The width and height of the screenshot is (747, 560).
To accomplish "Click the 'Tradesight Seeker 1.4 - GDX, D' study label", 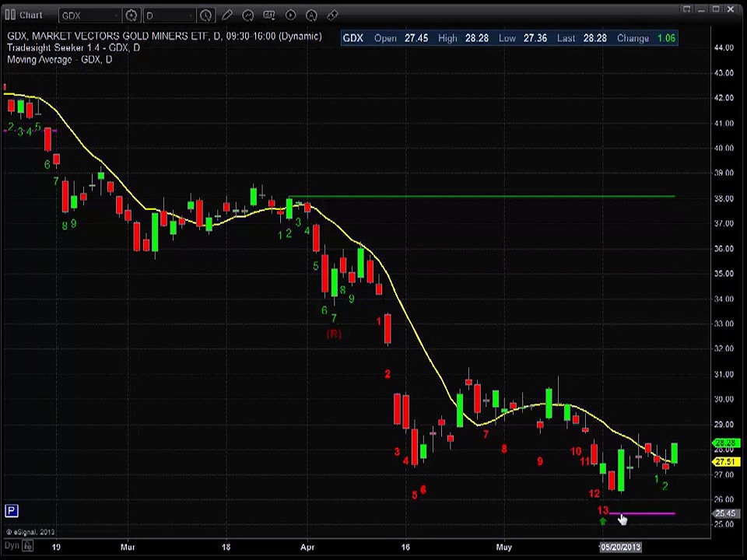I will point(73,47).
